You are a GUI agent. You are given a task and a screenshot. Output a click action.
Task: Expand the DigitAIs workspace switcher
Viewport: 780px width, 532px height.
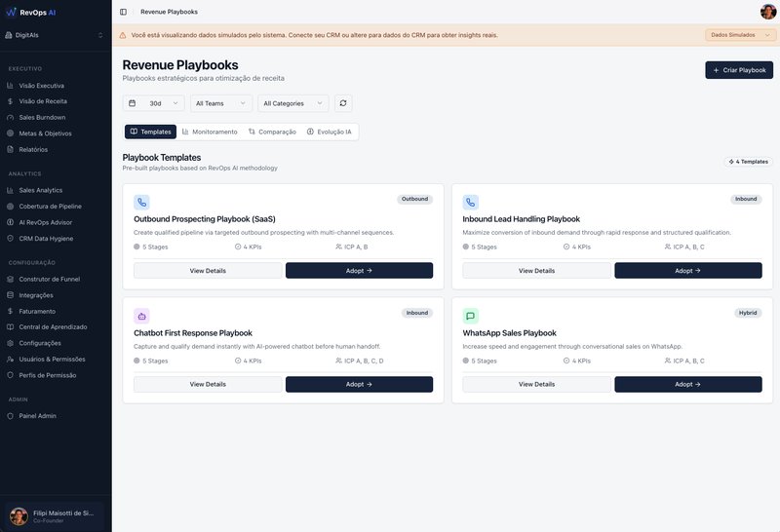click(x=56, y=35)
